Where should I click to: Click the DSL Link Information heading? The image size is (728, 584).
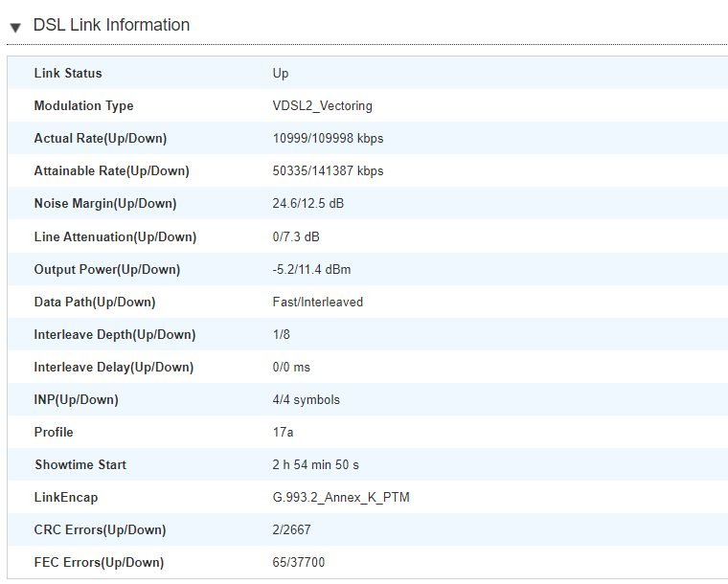111,25
